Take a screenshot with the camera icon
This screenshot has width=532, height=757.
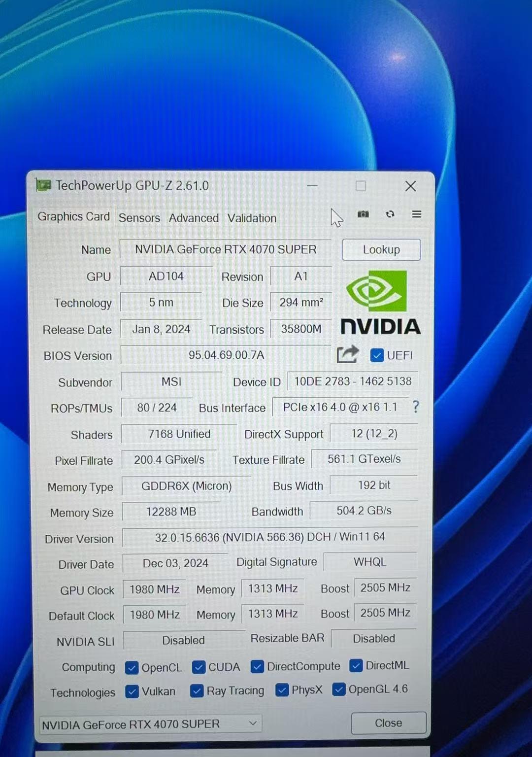click(363, 214)
